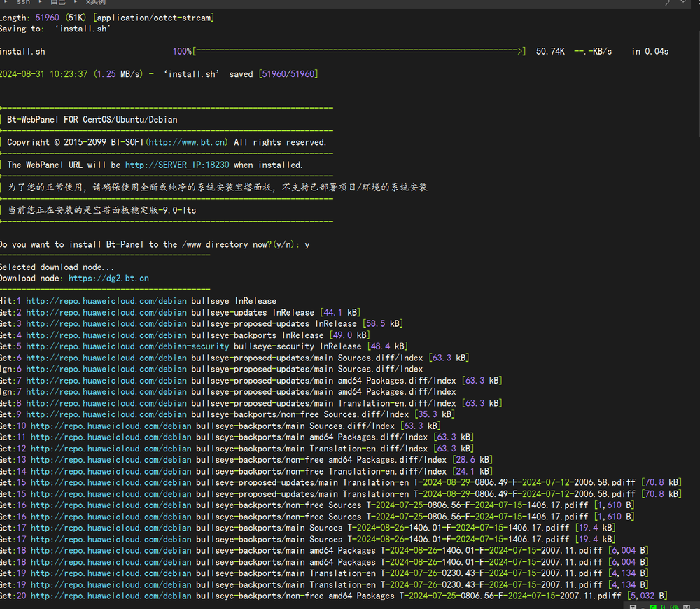The image size is (700, 609).
Task: Click the repo URL on the Get:20 line
Action: [111, 596]
